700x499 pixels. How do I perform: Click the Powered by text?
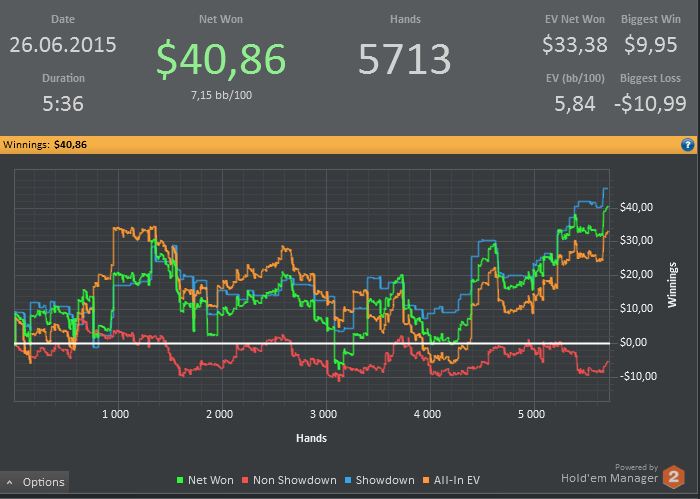[x=636, y=467]
